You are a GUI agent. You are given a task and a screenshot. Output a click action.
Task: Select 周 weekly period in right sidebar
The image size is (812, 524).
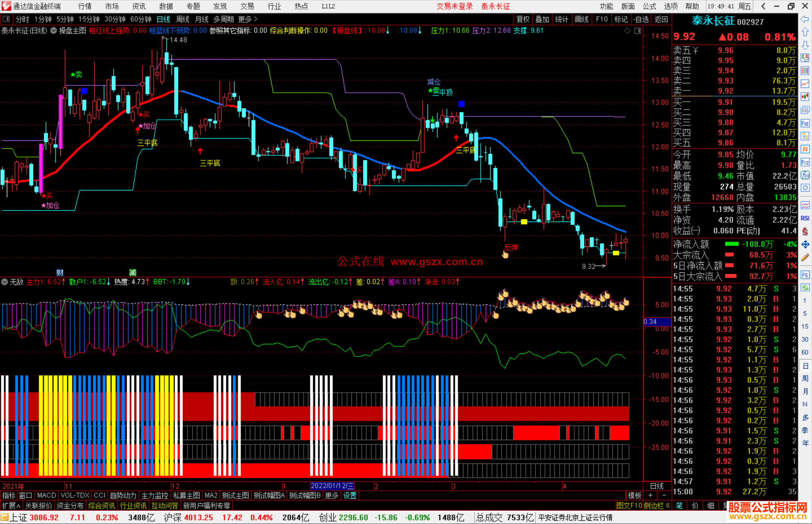pyautogui.click(x=805, y=378)
